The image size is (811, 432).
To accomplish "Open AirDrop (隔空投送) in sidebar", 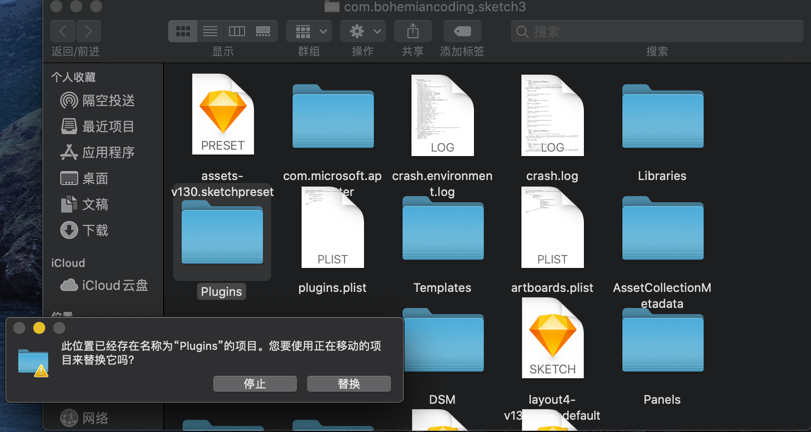I will (97, 100).
